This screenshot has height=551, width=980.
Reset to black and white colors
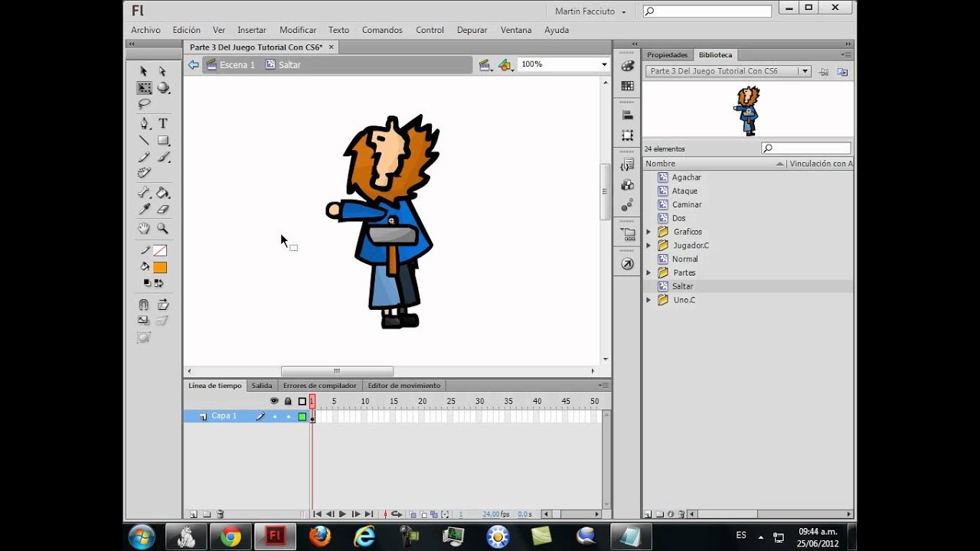tap(148, 282)
